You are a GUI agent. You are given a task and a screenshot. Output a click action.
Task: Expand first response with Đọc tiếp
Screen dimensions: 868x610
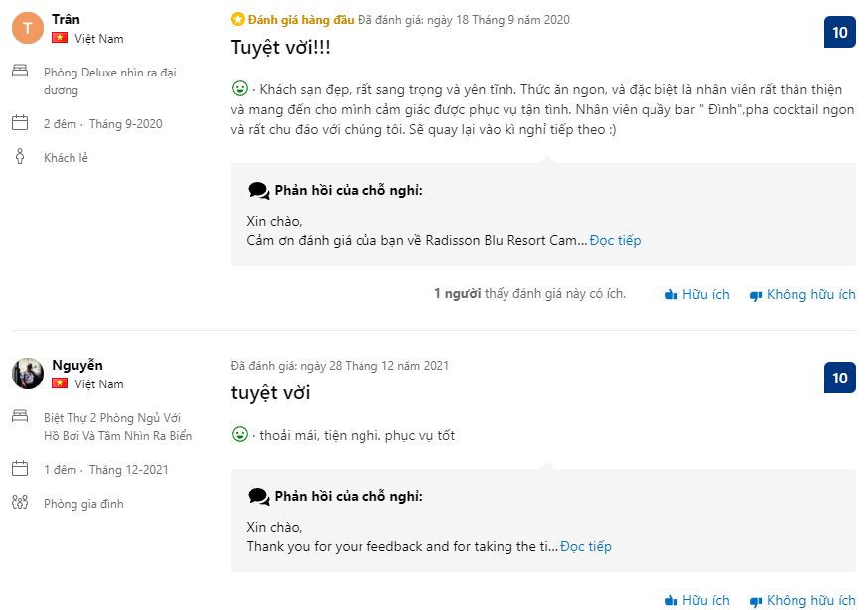coord(615,240)
